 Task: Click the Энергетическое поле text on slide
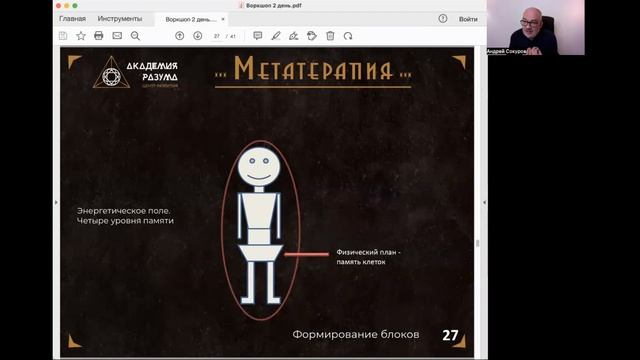[x=124, y=211]
